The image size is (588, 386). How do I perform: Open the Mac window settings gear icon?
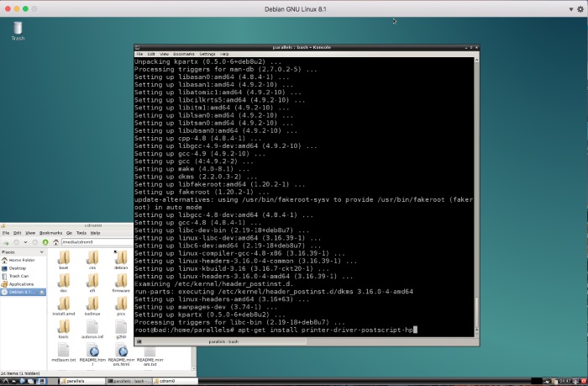coord(580,9)
